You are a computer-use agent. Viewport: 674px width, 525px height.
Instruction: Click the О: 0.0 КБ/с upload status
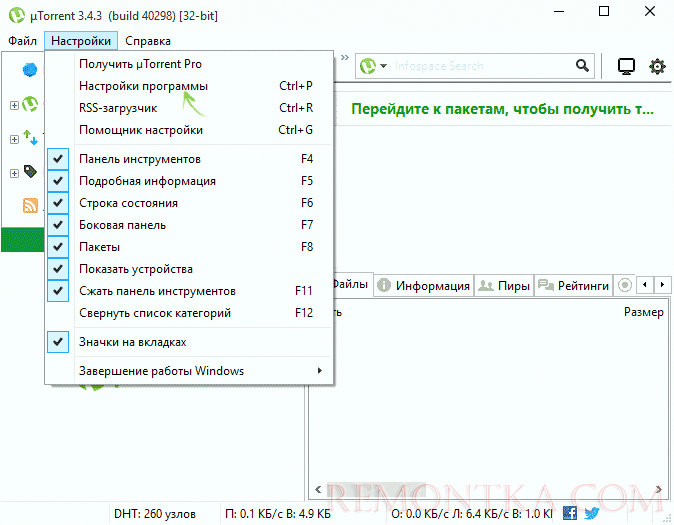point(472,514)
